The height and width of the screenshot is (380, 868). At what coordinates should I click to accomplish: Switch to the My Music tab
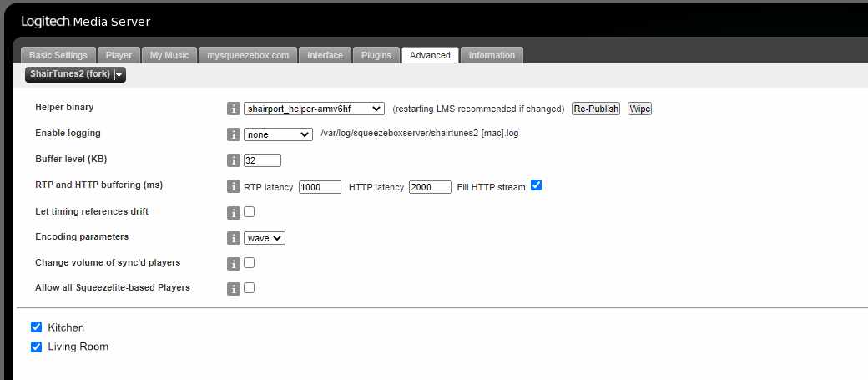pyautogui.click(x=169, y=55)
